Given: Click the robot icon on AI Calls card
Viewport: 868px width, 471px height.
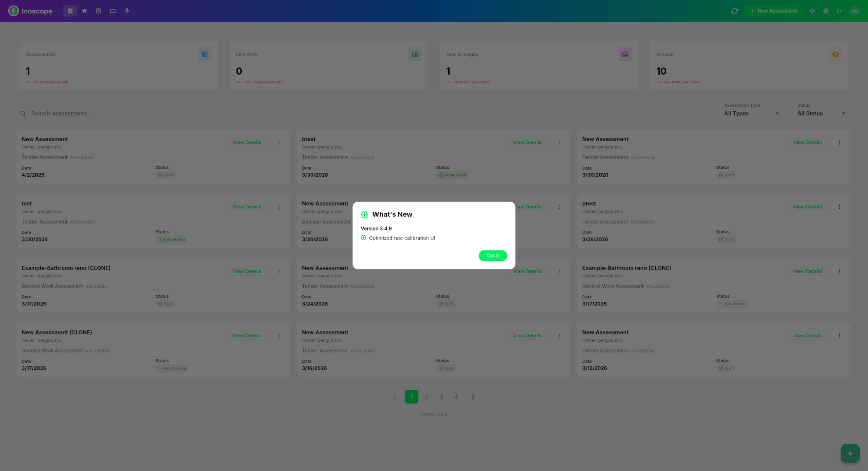Looking at the screenshot, I should (x=835, y=54).
